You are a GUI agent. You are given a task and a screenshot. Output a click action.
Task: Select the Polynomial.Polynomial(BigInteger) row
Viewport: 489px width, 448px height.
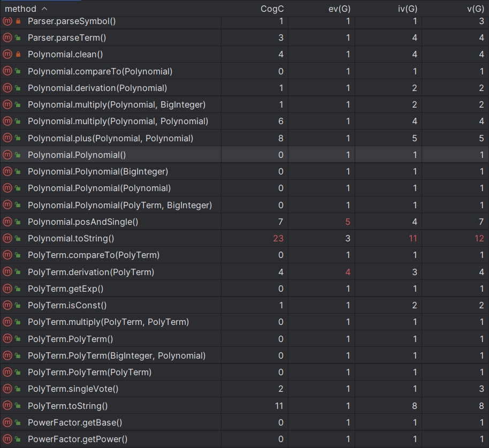[x=244, y=172]
